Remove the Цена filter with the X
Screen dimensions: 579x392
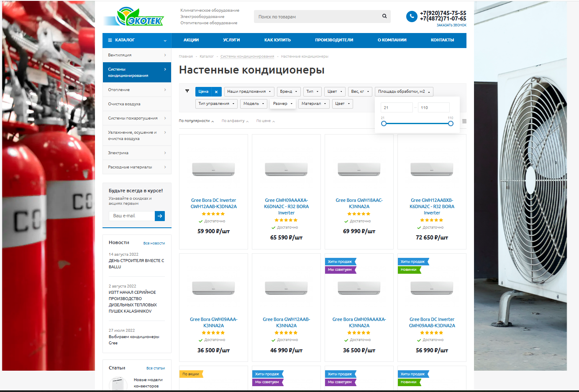[x=216, y=92]
